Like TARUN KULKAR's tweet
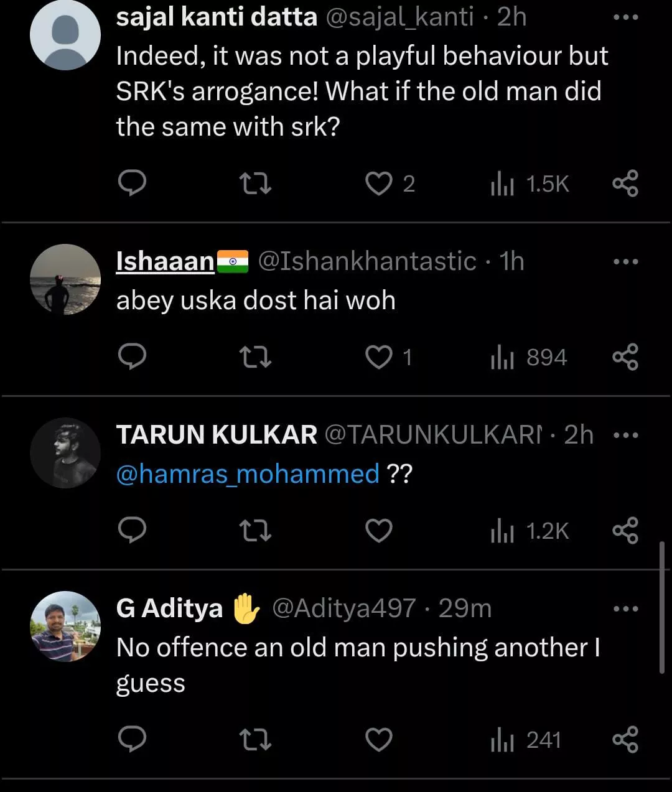Image resolution: width=672 pixels, height=792 pixels. pyautogui.click(x=378, y=531)
